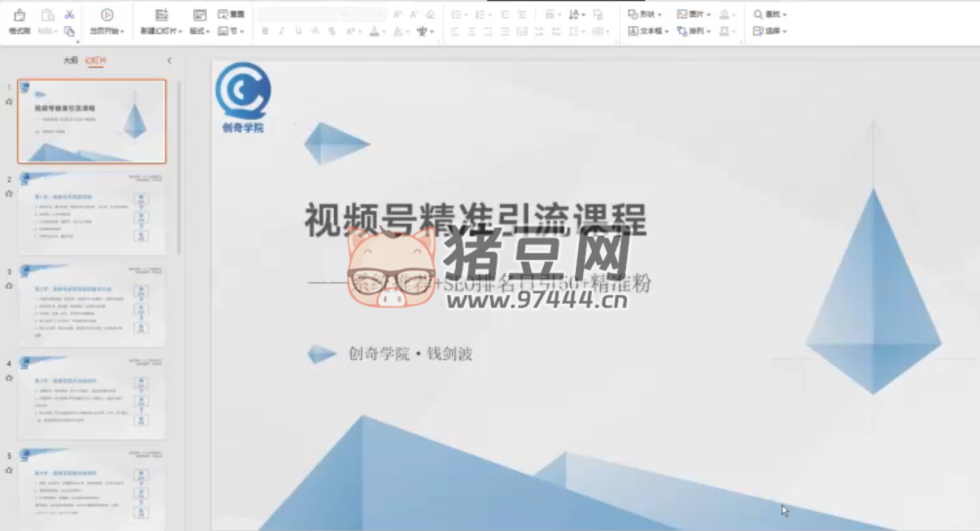The height and width of the screenshot is (531, 980).
Task: Click the New Slide (新建幻灯片) icon
Action: tap(161, 15)
